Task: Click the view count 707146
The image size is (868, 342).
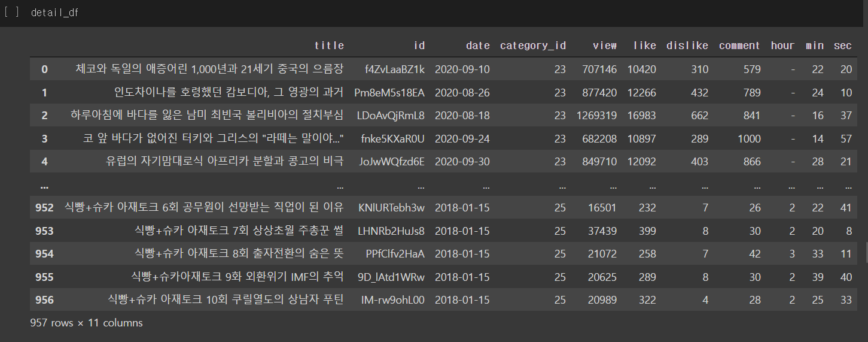Action: click(599, 69)
